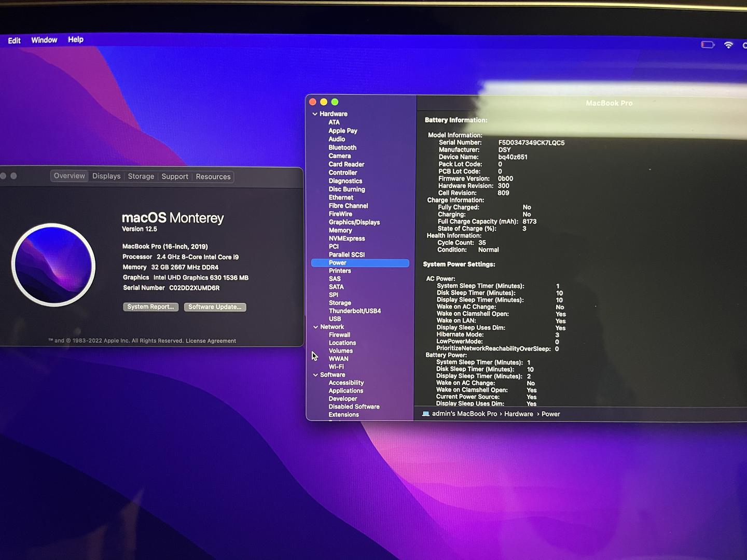The width and height of the screenshot is (747, 560).
Task: Select Controller in the sidebar
Action: (x=343, y=173)
